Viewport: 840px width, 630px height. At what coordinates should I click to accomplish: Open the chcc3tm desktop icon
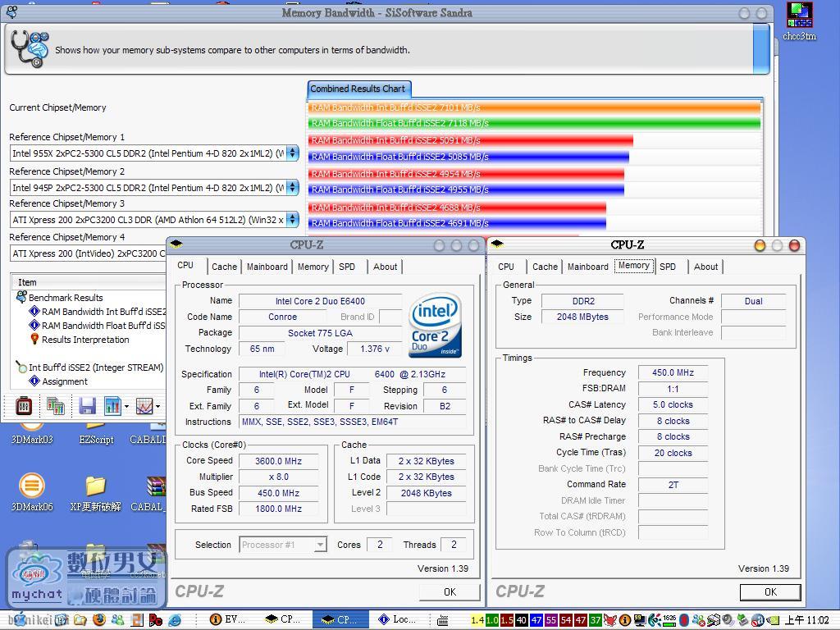[x=799, y=21]
